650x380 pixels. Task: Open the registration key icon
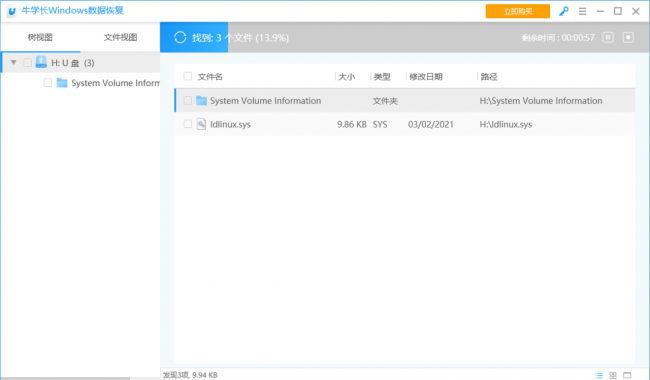coord(563,11)
